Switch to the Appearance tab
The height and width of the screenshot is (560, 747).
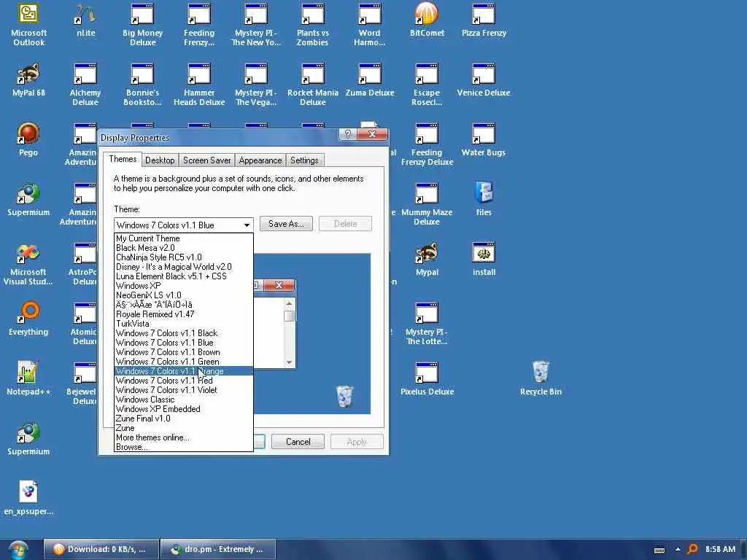coord(260,160)
